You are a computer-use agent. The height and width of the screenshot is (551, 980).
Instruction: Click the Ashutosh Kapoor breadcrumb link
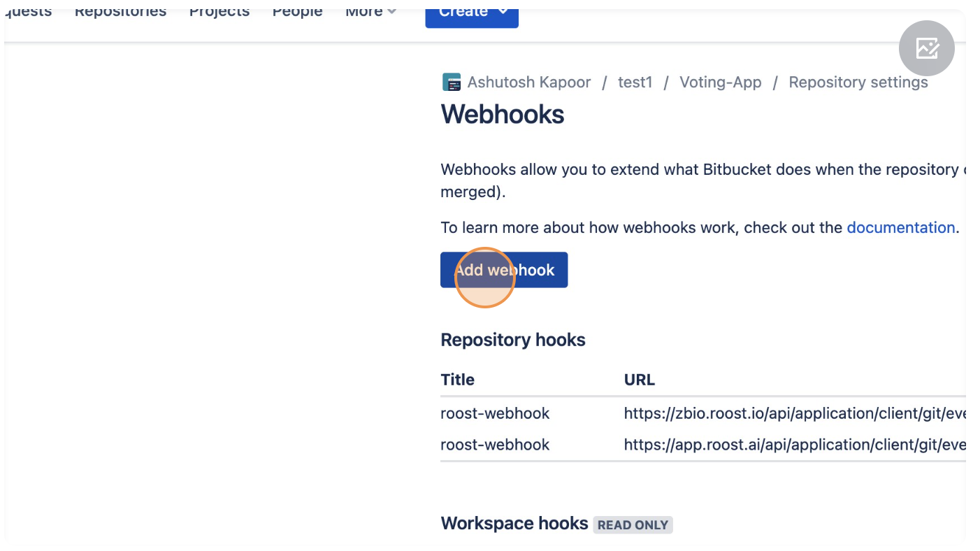point(529,83)
